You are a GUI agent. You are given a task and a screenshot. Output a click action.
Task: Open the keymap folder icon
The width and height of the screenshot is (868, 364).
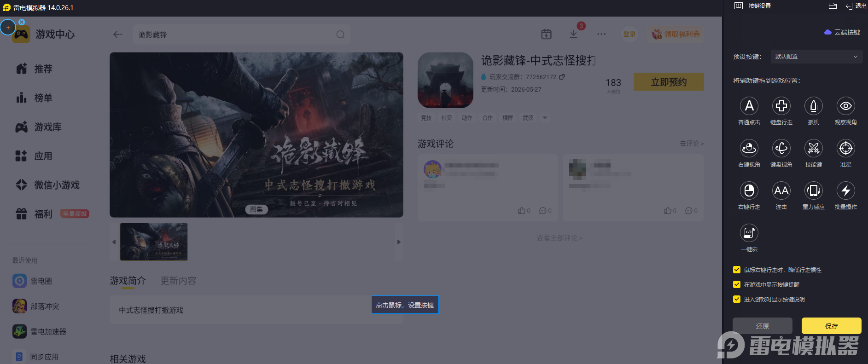(x=833, y=6)
